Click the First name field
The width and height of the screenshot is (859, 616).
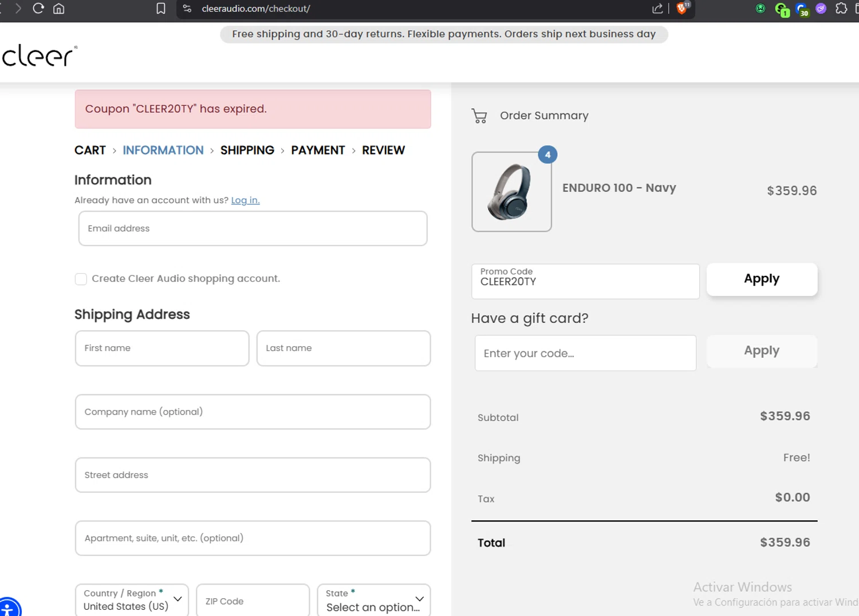162,348
